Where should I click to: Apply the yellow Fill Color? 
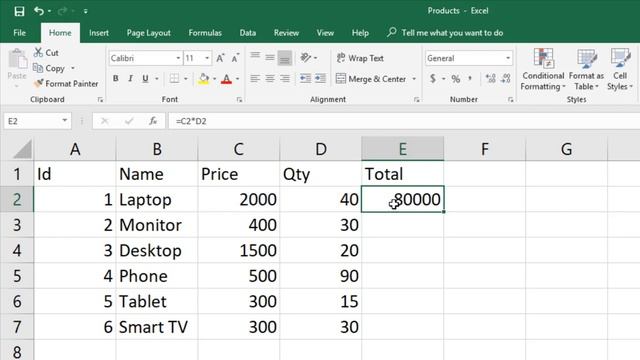[204, 78]
